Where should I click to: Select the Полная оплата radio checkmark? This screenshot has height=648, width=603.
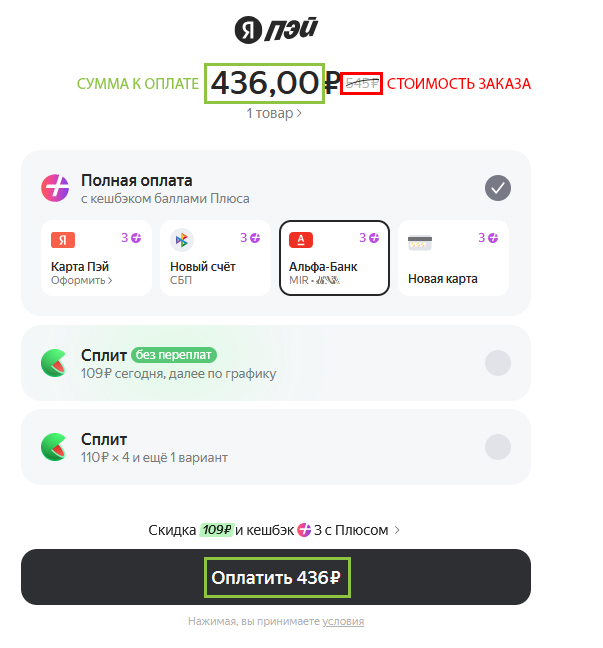click(x=498, y=187)
